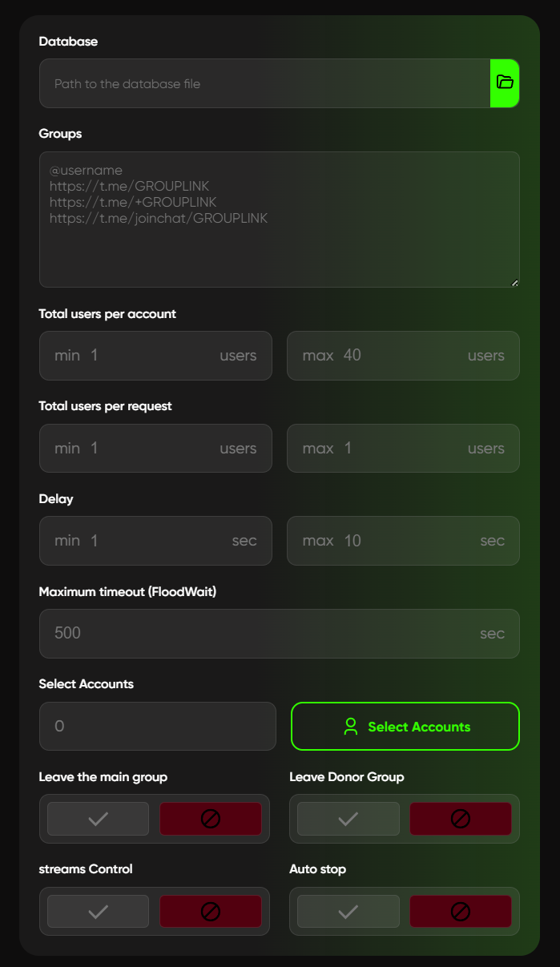Click the 500 sec FloodWait timeout field
Screen dimensions: 560x967
click(279, 634)
